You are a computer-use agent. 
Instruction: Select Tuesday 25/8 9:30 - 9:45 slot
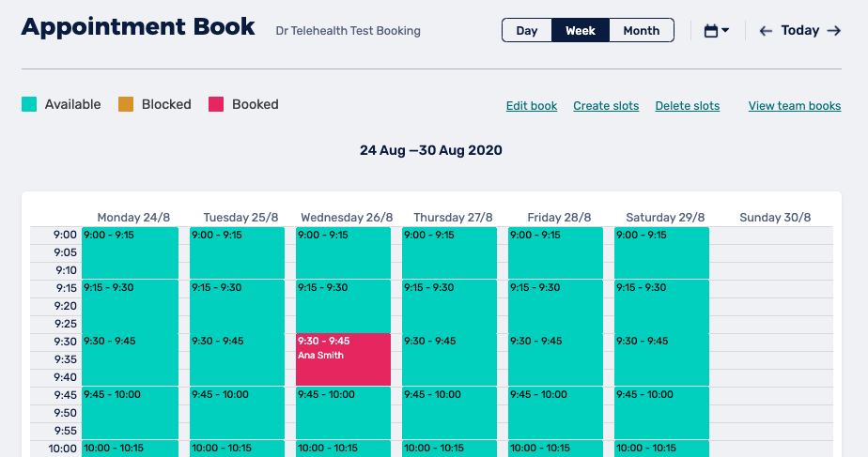(x=237, y=359)
